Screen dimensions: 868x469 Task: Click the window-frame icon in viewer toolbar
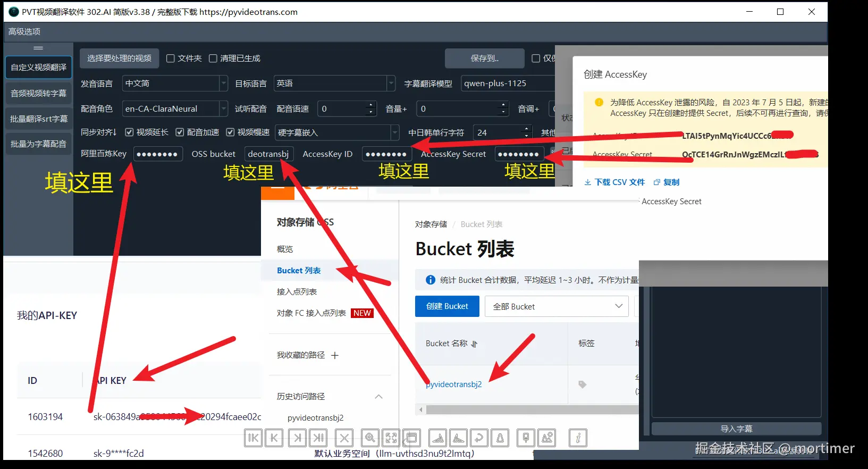[411, 438]
